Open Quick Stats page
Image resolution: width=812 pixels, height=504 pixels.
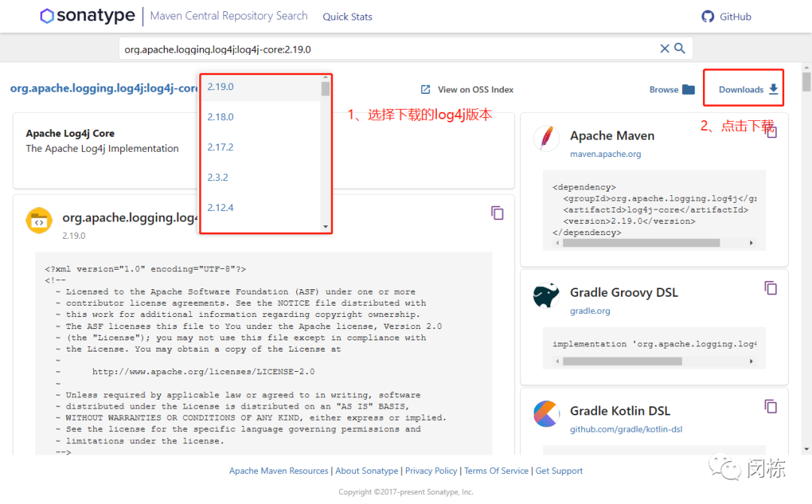pos(347,17)
